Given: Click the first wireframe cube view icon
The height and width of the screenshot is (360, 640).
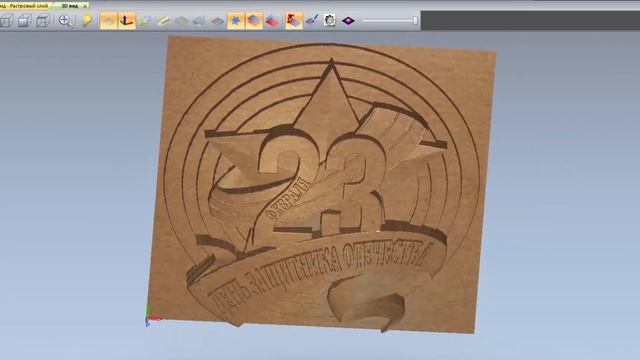Looking at the screenshot, I should tap(7, 20).
